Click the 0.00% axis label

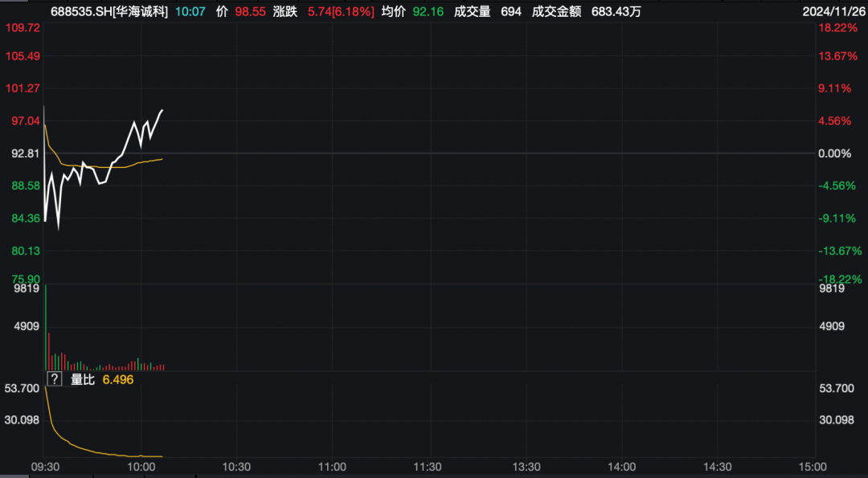(835, 153)
